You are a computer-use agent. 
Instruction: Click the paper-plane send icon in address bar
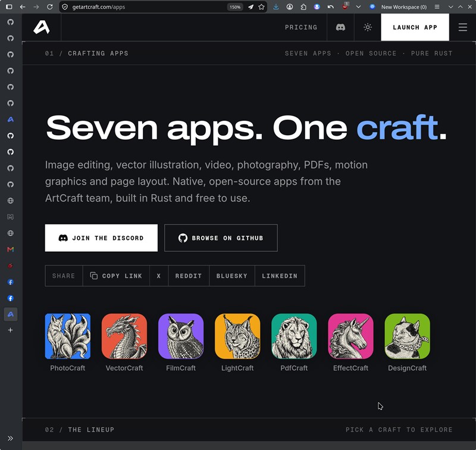(250, 7)
